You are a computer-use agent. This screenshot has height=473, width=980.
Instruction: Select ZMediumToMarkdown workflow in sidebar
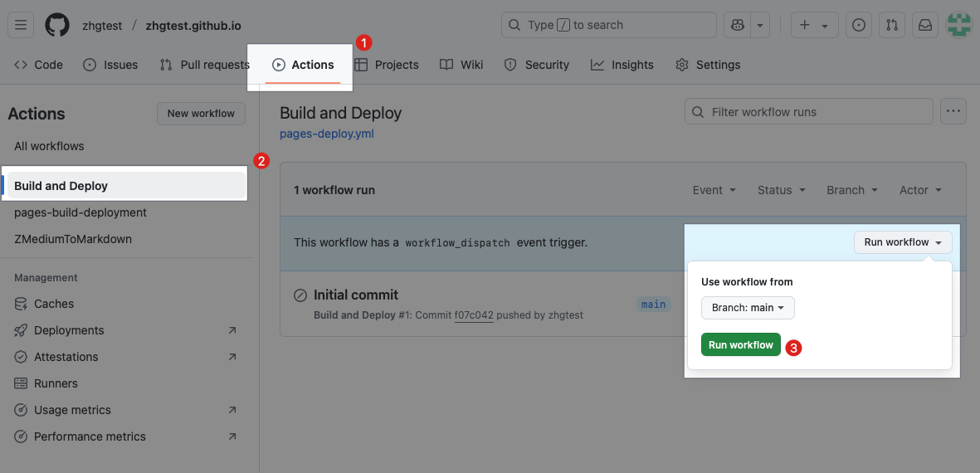pyautogui.click(x=73, y=239)
